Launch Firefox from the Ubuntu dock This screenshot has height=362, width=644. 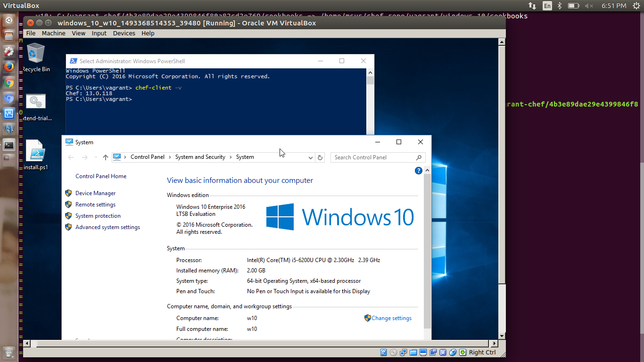tap(9, 67)
